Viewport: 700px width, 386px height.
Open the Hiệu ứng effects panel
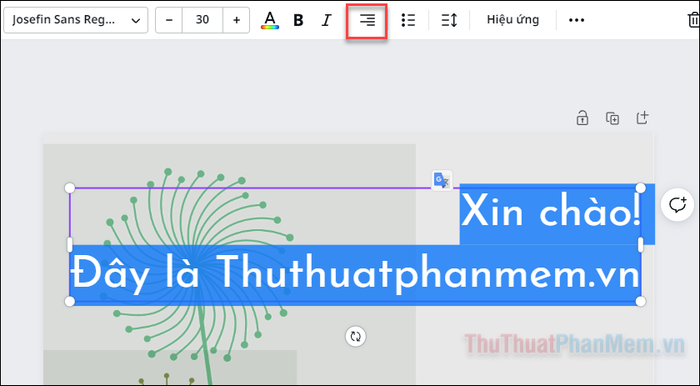512,20
